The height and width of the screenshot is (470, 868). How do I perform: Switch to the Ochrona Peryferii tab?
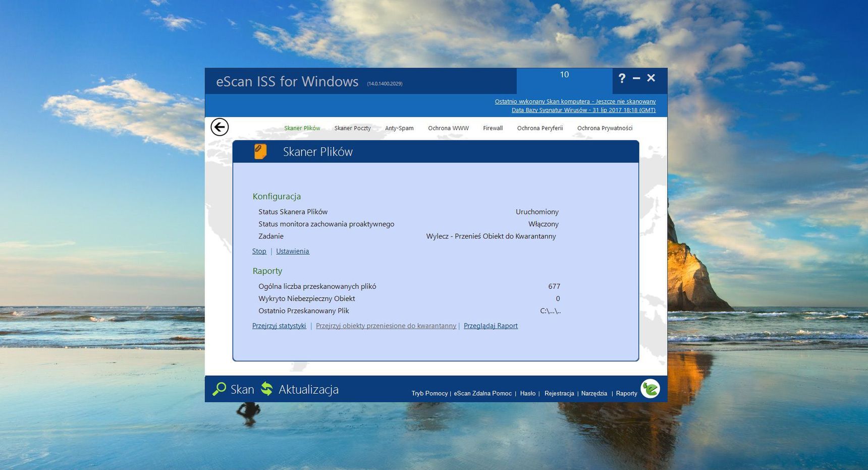point(539,128)
